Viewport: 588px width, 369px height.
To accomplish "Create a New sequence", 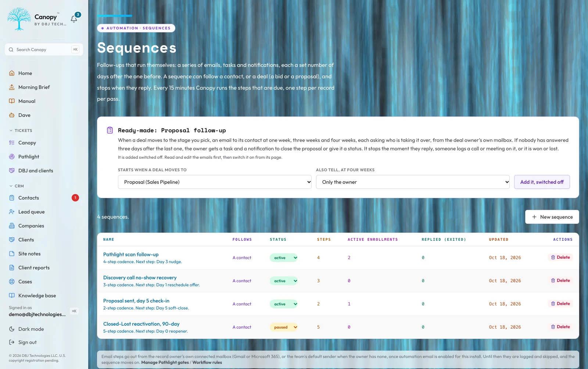I will [x=552, y=217].
